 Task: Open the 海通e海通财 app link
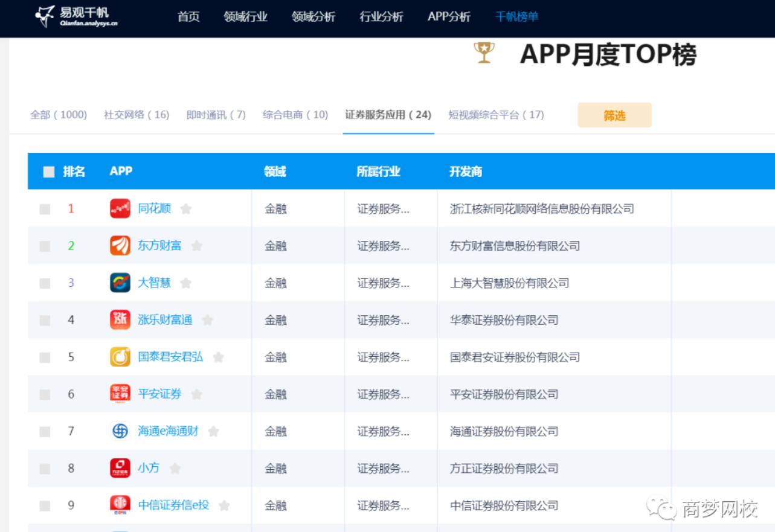[x=169, y=431]
